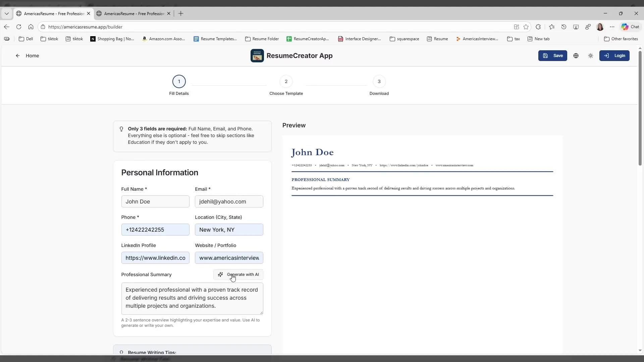The image size is (644, 362).
Task: Click the Full Name input field
Action: 155,201
